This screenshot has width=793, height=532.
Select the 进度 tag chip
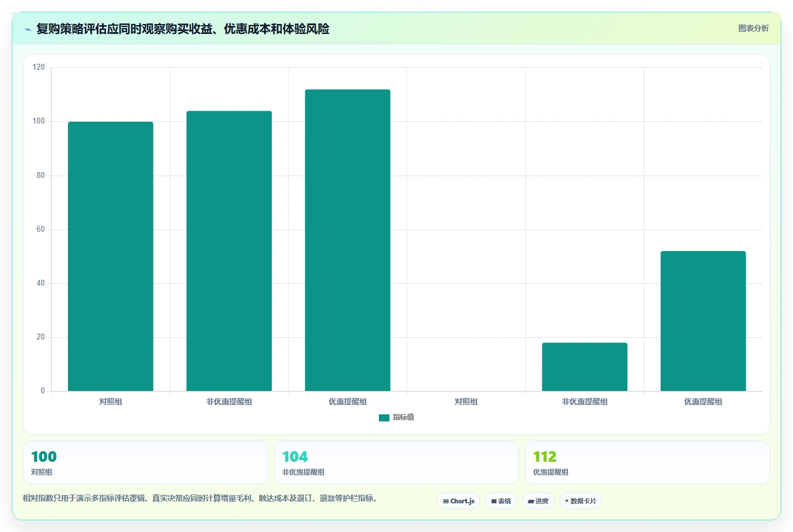coord(538,501)
